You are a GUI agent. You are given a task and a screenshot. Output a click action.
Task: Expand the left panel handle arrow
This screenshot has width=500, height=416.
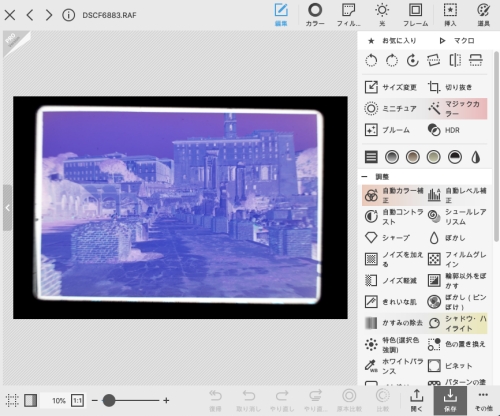pyautogui.click(x=7, y=208)
